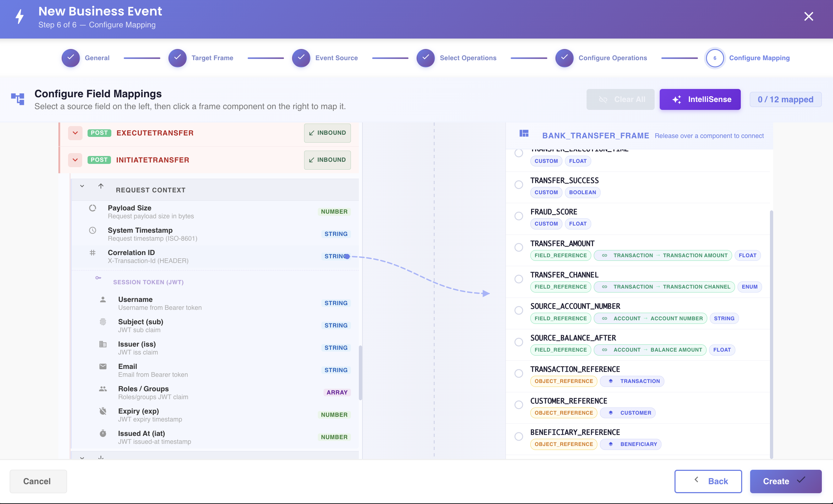This screenshot has width=833, height=504.
Task: Click the Correlation ID hash icon
Action: [x=93, y=253]
